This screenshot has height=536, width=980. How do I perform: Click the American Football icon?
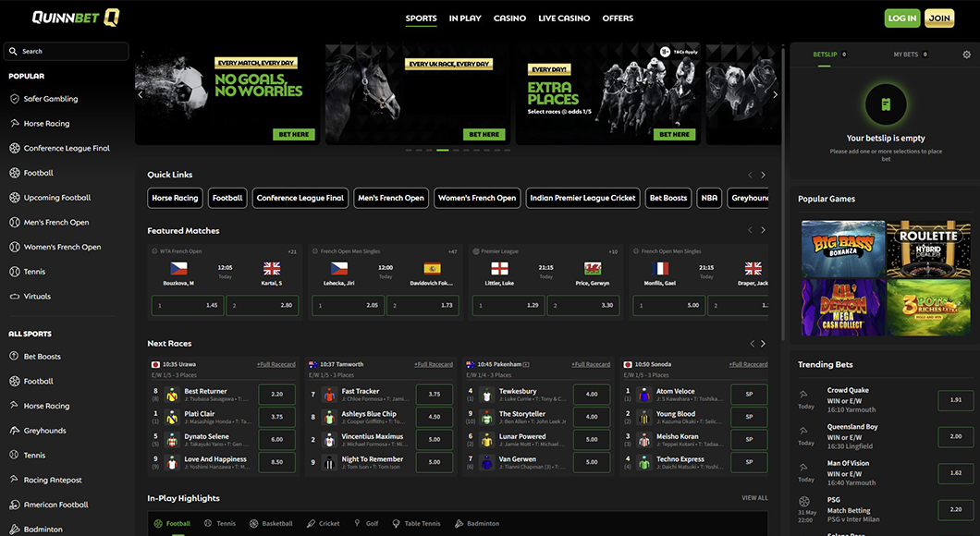[15, 505]
